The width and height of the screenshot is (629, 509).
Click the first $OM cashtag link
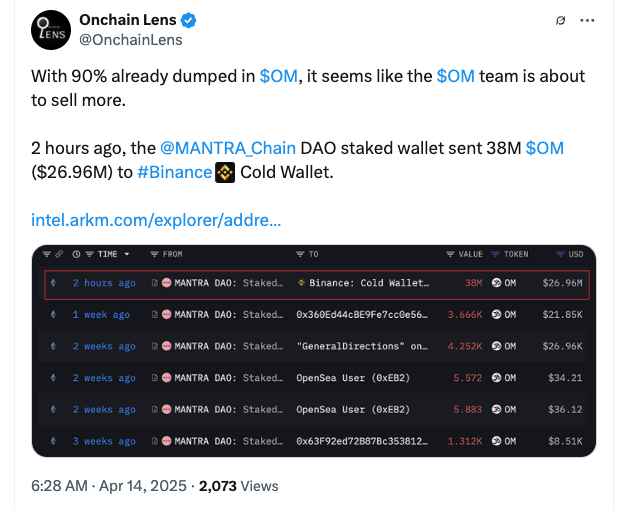coord(278,76)
